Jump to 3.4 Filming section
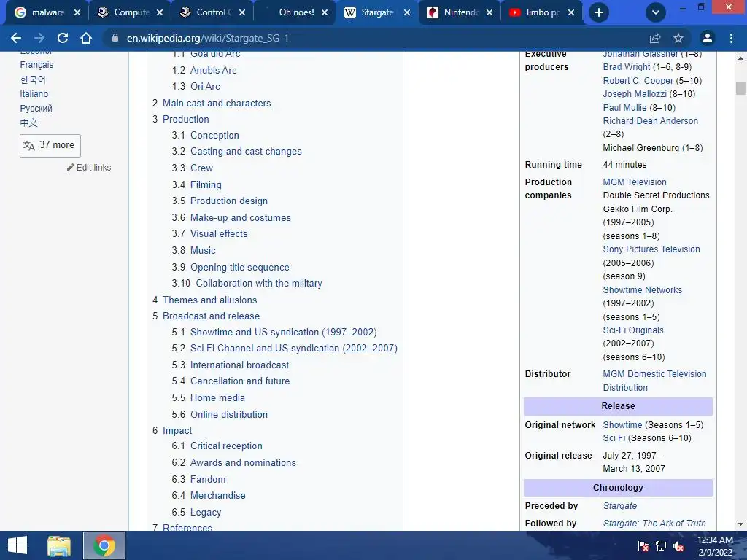The image size is (747, 560). 197,184
